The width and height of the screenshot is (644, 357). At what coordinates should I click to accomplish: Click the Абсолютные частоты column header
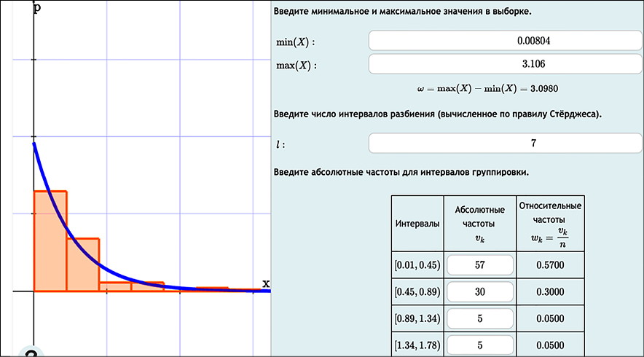tap(479, 224)
